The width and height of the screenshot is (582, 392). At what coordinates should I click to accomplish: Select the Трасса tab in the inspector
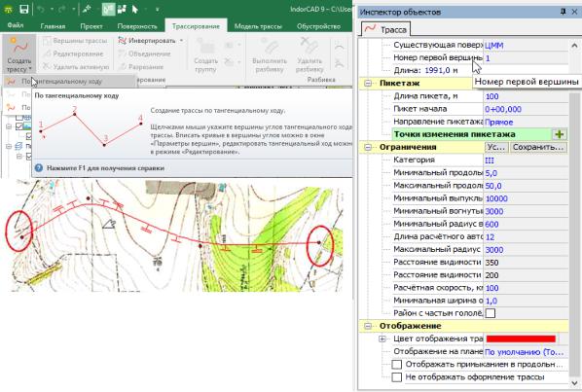coord(385,29)
